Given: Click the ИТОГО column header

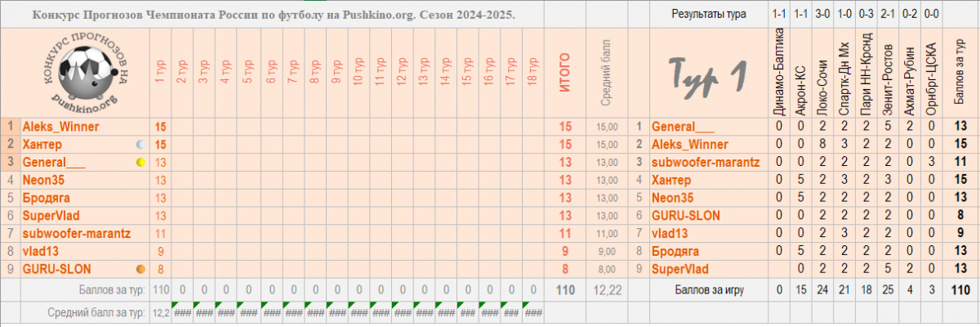Looking at the screenshot, I should 565,72.
